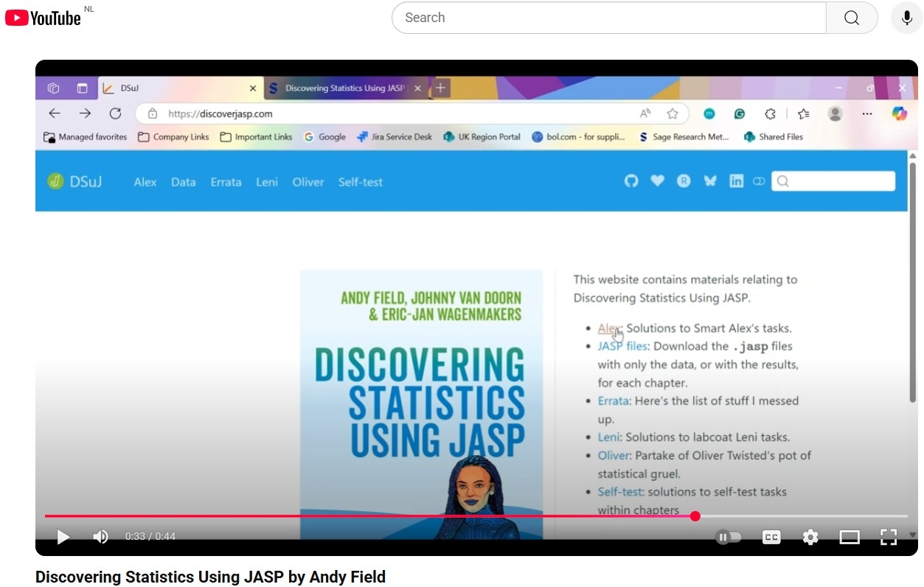The height and width of the screenshot is (587, 924).
Task: Click the red progress bar scrubber
Action: (695, 516)
